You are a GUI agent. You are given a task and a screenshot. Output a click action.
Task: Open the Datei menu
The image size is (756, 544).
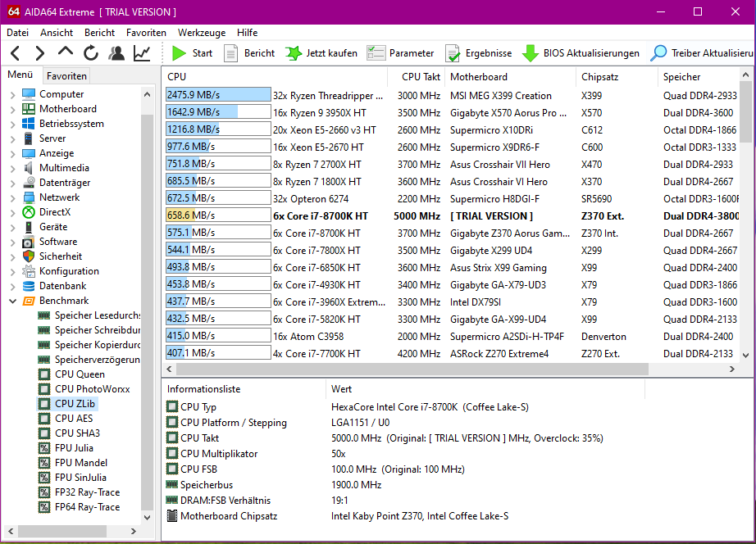coord(18,32)
